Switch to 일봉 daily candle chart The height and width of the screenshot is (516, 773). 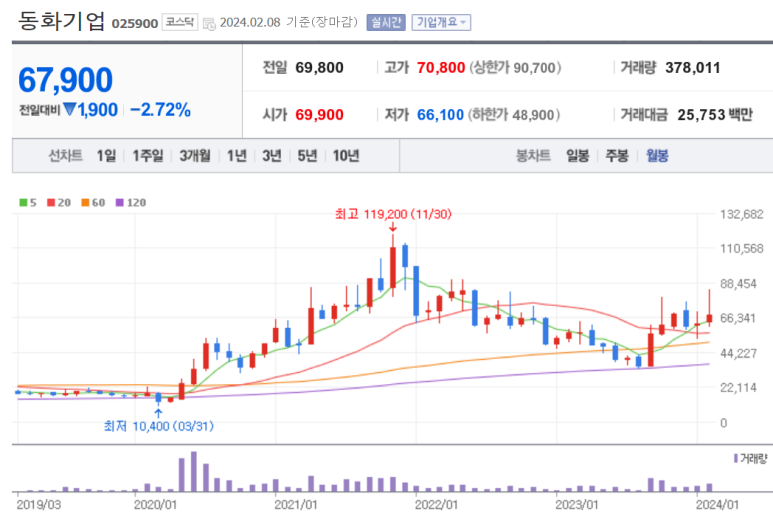[x=578, y=156]
